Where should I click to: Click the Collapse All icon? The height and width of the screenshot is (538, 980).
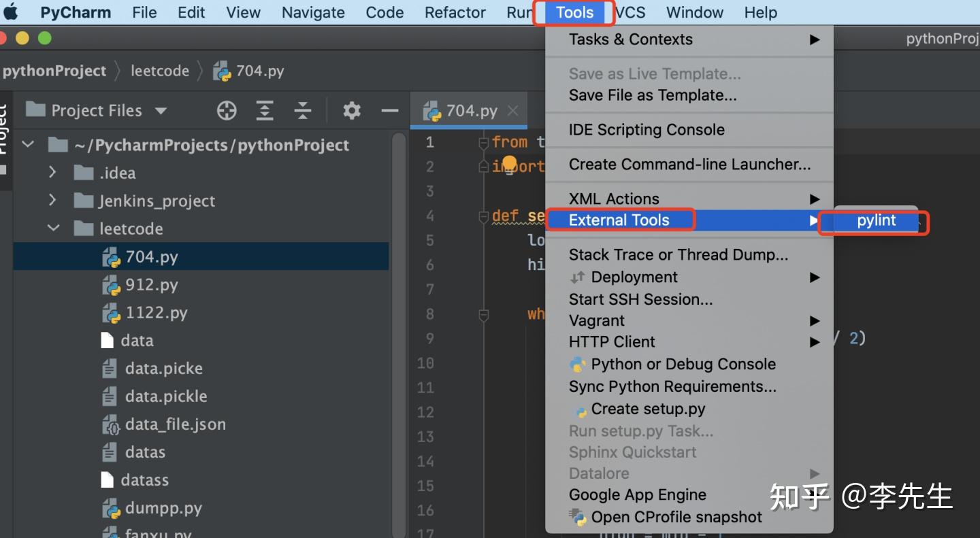pos(303,110)
